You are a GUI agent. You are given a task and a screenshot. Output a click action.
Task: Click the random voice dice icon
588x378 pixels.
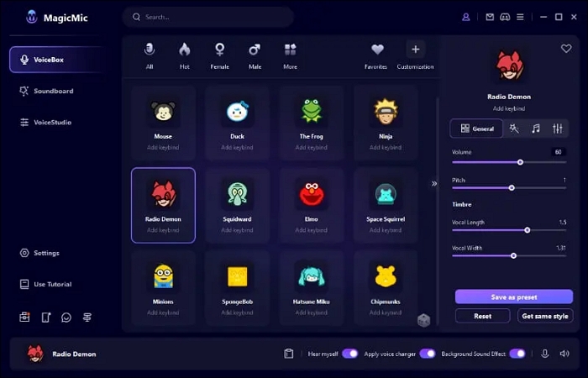tap(424, 320)
